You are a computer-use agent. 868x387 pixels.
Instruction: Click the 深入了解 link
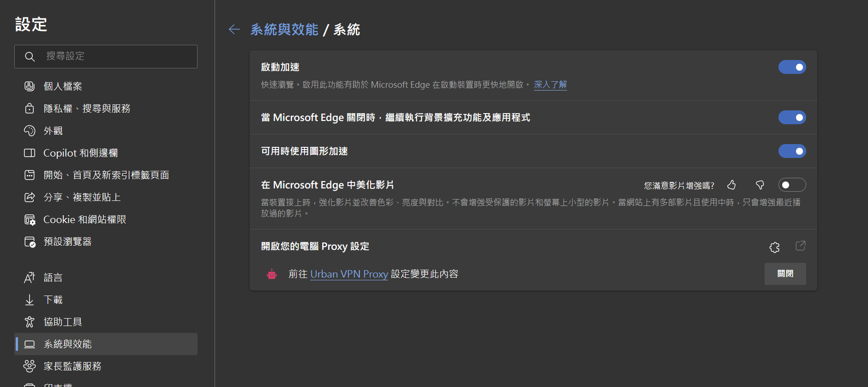(551, 85)
